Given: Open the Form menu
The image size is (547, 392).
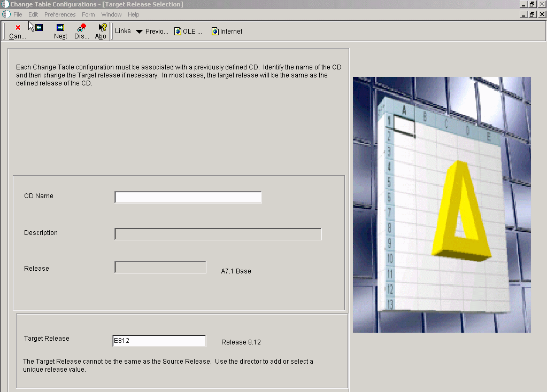Looking at the screenshot, I should pos(88,14).
